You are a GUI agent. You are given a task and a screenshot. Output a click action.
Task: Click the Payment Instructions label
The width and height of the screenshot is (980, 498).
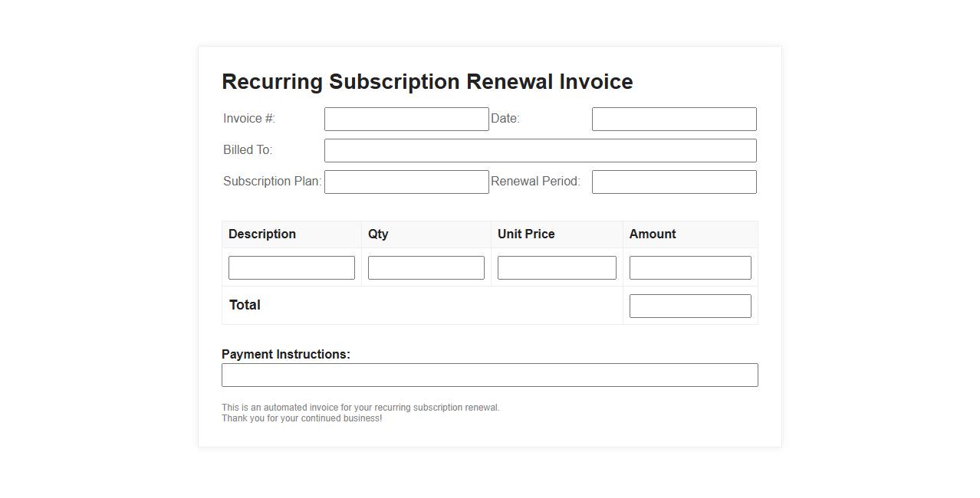pos(285,355)
